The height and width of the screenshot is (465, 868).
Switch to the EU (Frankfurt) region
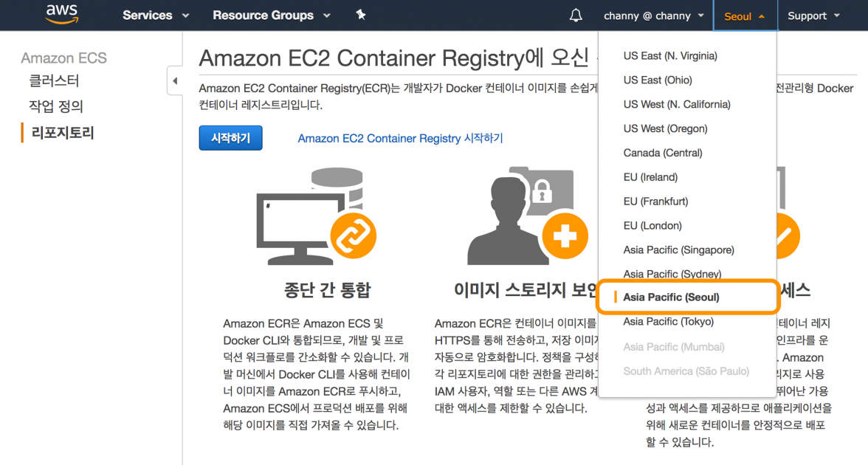tap(656, 201)
